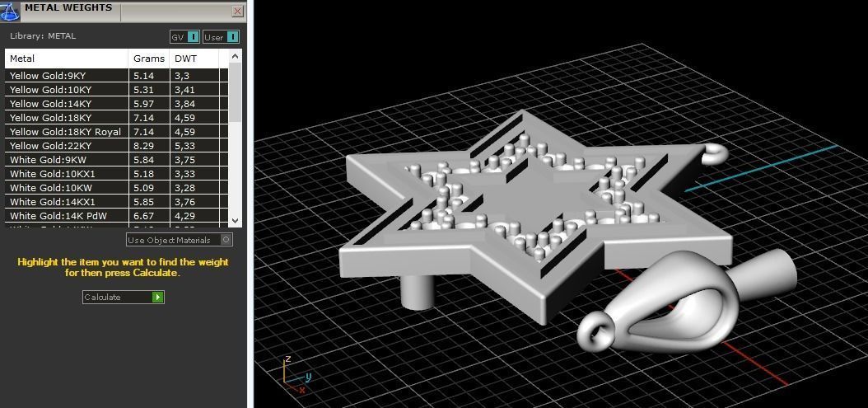
Task: Select the White Gold:10KX1 row
Action: (116, 174)
